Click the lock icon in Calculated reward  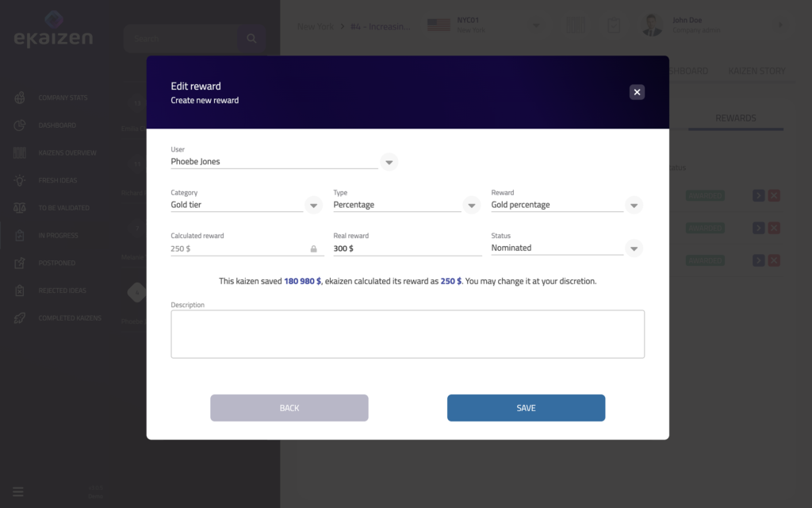click(313, 249)
